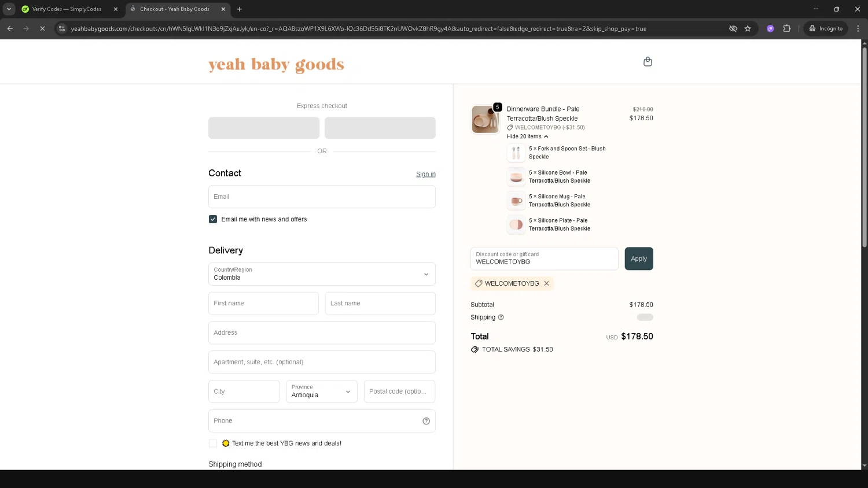The width and height of the screenshot is (868, 488).
Task: Open the shopping bag cart icon
Action: 648,62
